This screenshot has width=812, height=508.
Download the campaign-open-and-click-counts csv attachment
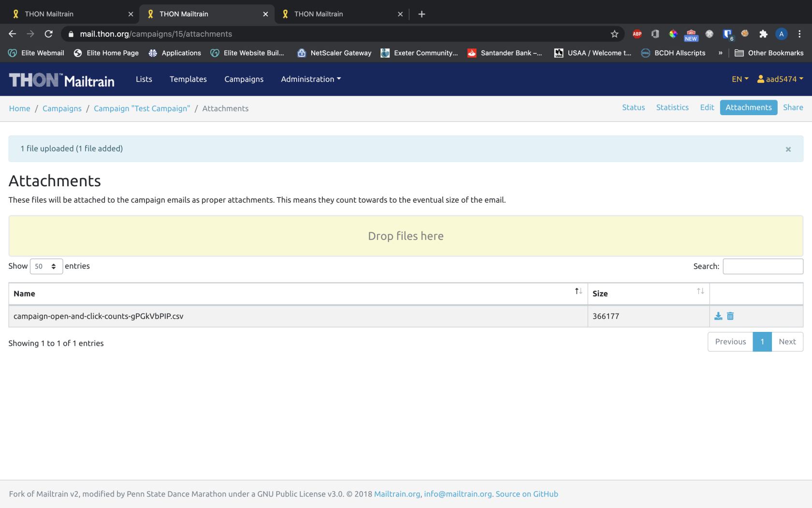coord(718,316)
